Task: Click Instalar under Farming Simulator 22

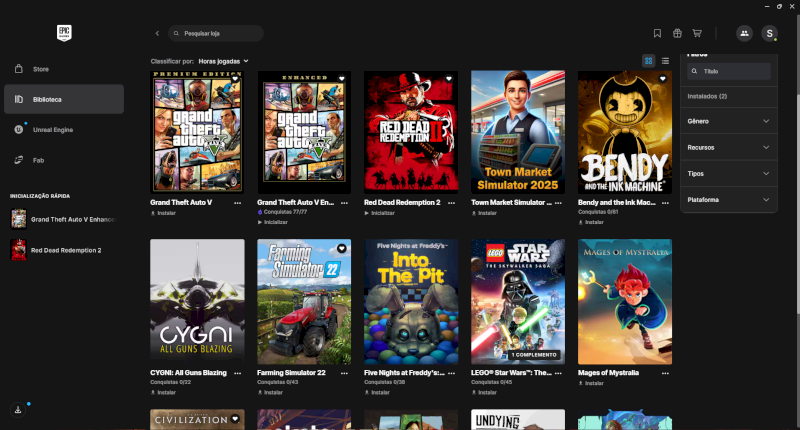Action: coord(270,393)
